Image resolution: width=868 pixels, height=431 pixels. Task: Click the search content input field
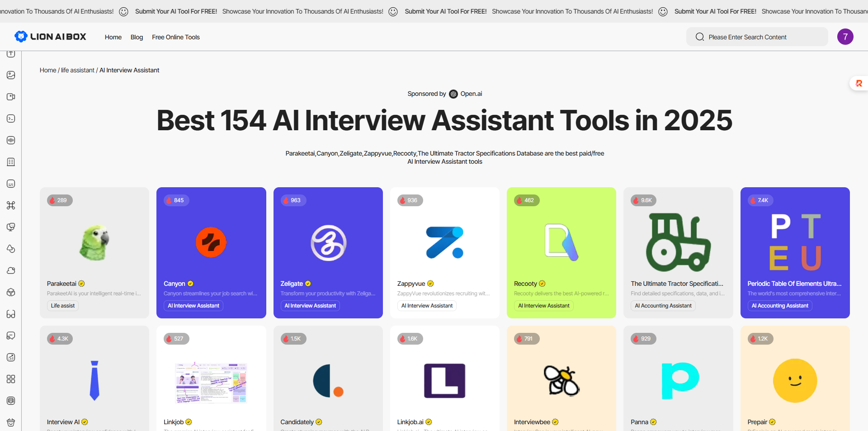[x=764, y=37]
